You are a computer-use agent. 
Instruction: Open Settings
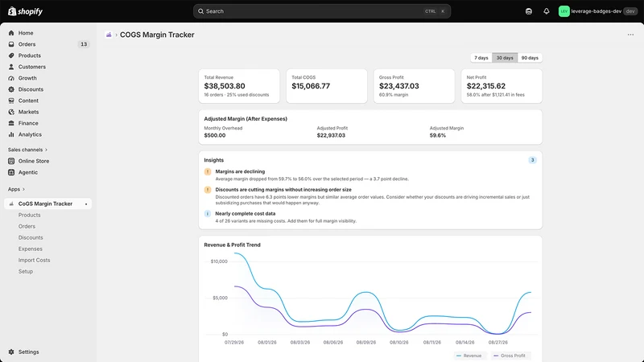tap(28, 352)
